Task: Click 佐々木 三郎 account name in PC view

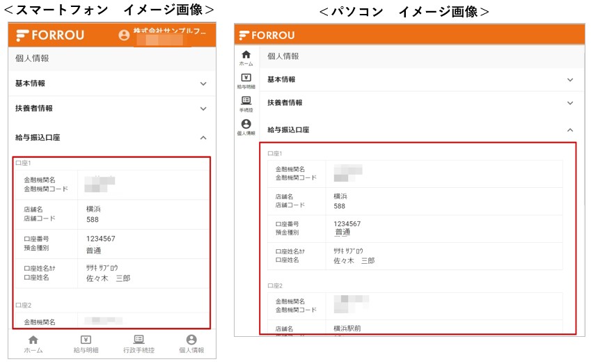Action: [354, 261]
